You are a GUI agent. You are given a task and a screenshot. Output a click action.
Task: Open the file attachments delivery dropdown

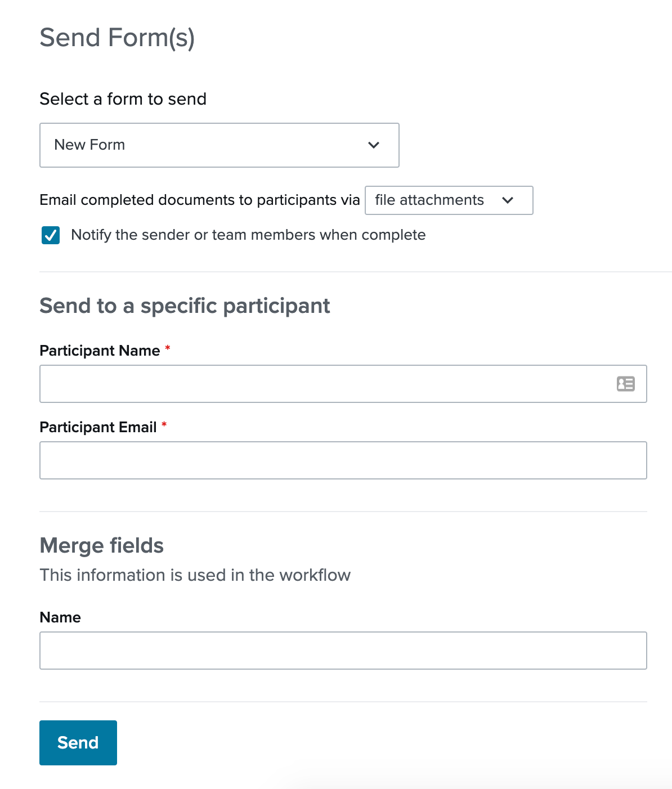tap(449, 200)
